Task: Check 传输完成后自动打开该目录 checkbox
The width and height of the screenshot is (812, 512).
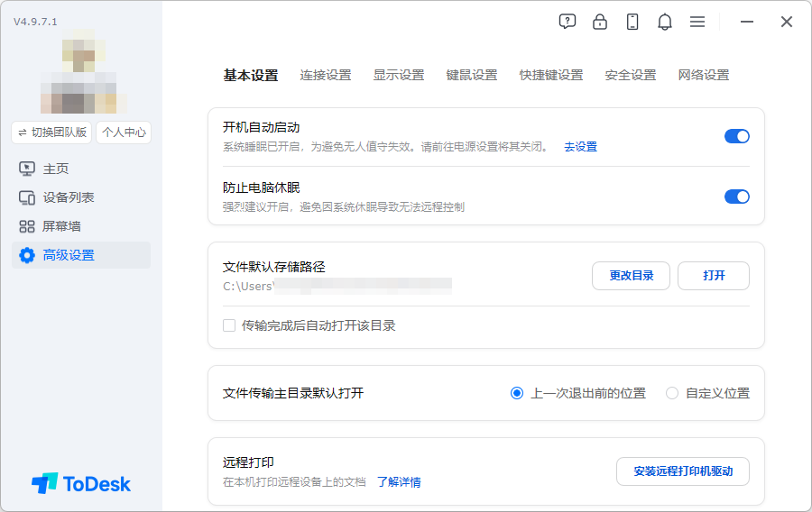Action: coord(229,325)
